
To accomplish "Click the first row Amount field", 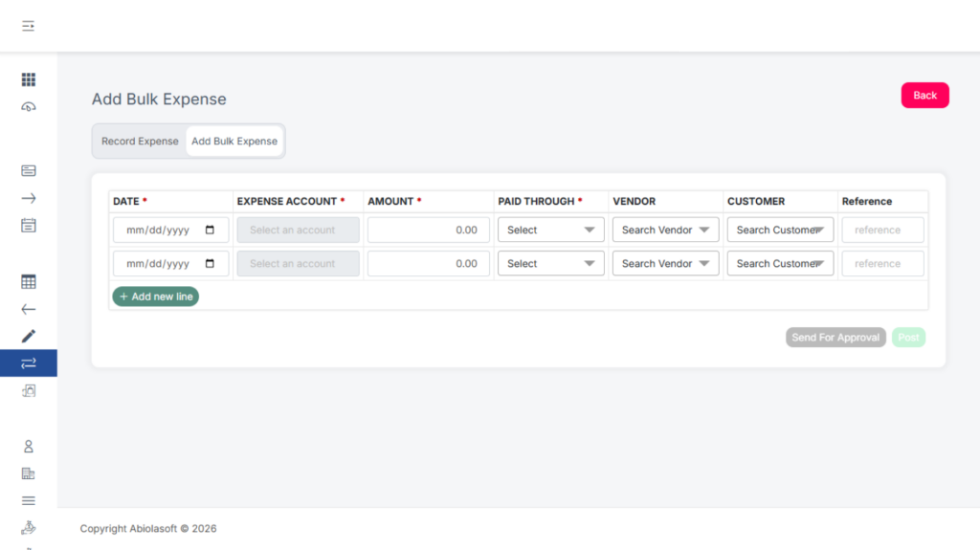I will click(428, 230).
